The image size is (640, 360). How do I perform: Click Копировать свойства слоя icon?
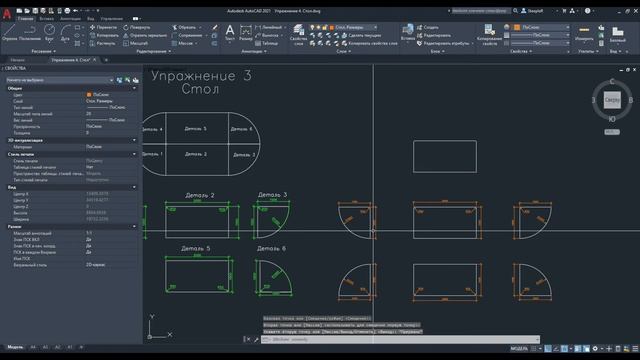point(344,43)
